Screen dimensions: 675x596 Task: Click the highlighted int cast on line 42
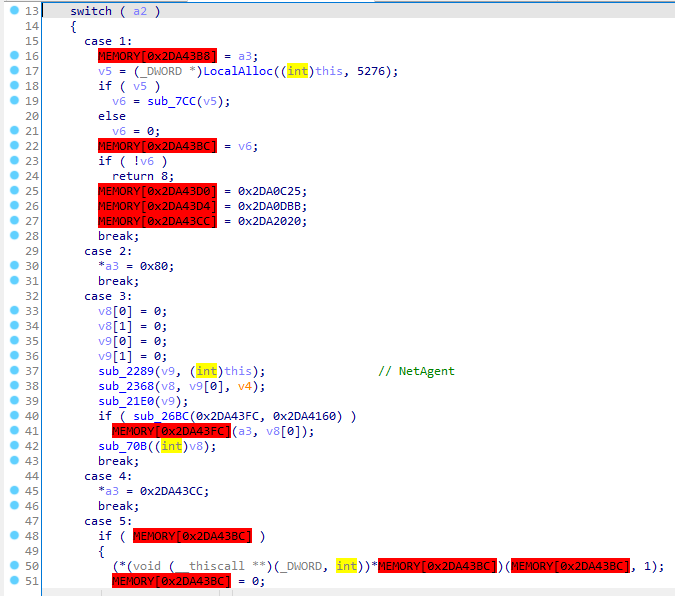[x=172, y=446]
